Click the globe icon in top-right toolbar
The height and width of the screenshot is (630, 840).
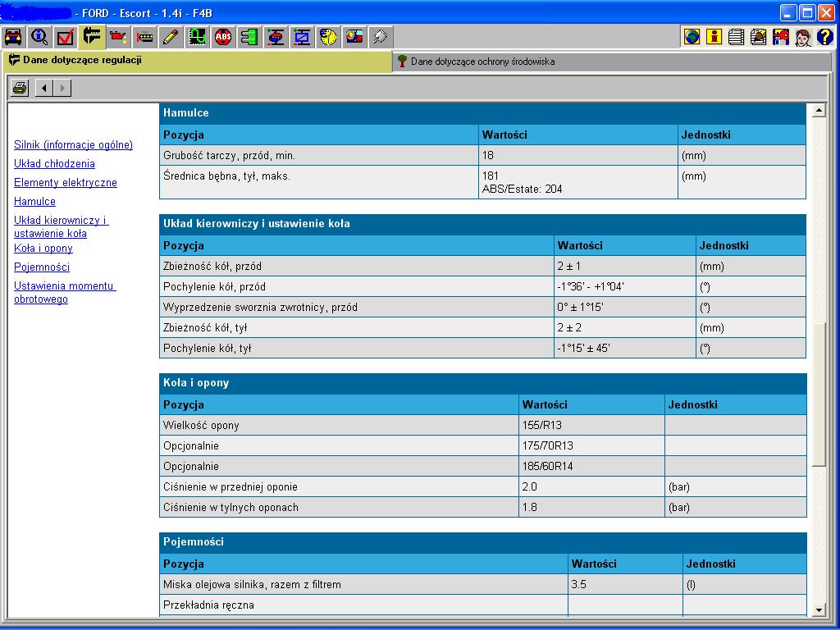click(x=692, y=37)
